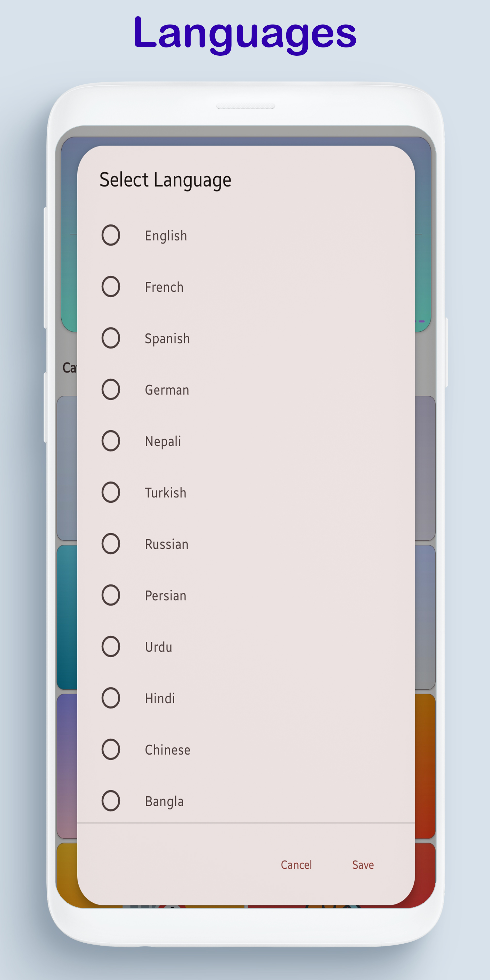Pick the Bangla radio button
The height and width of the screenshot is (980, 490).
click(x=111, y=801)
